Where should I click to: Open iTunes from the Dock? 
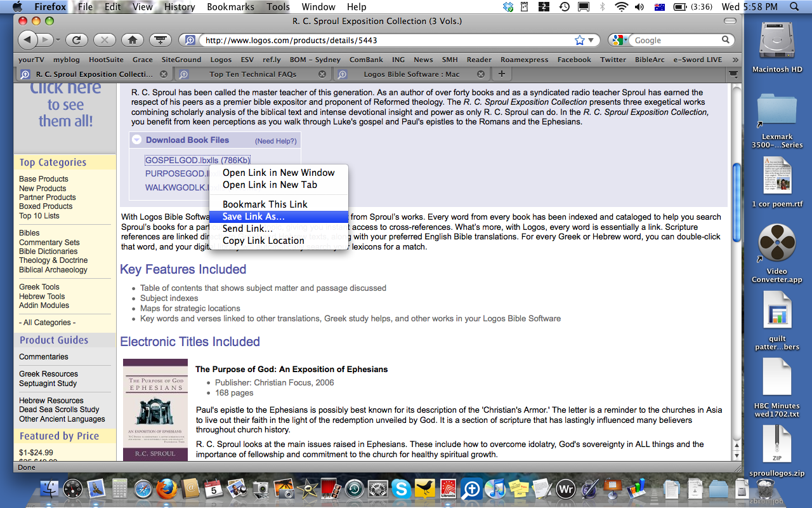coord(495,489)
